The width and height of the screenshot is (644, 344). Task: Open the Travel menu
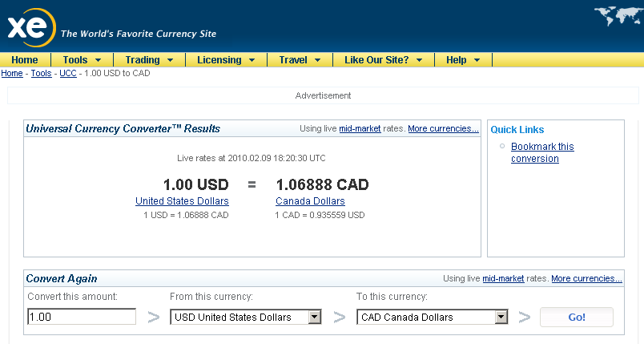[x=300, y=60]
